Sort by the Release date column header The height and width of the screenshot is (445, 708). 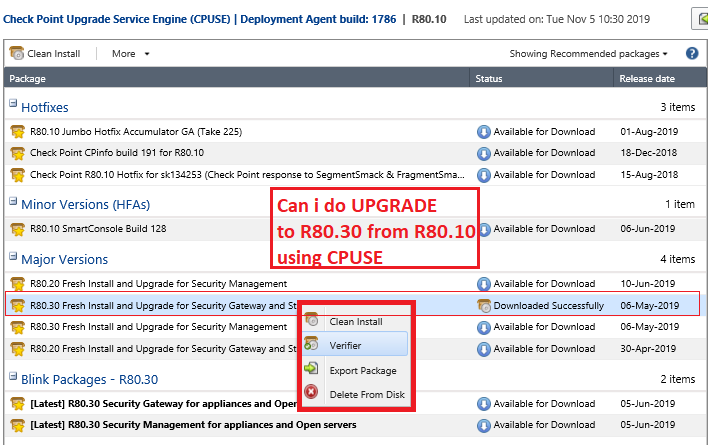pyautogui.click(x=661, y=78)
